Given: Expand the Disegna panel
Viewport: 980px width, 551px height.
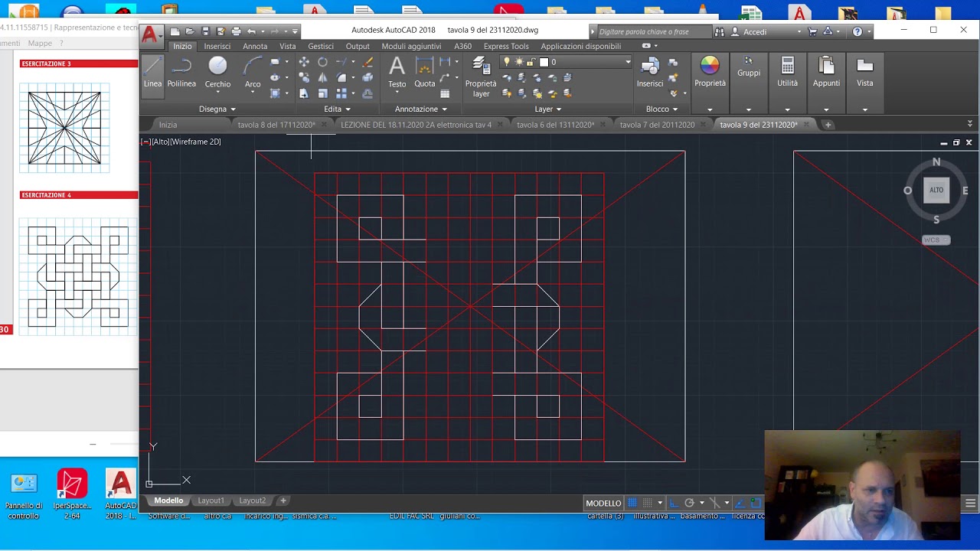Looking at the screenshot, I should [x=217, y=109].
